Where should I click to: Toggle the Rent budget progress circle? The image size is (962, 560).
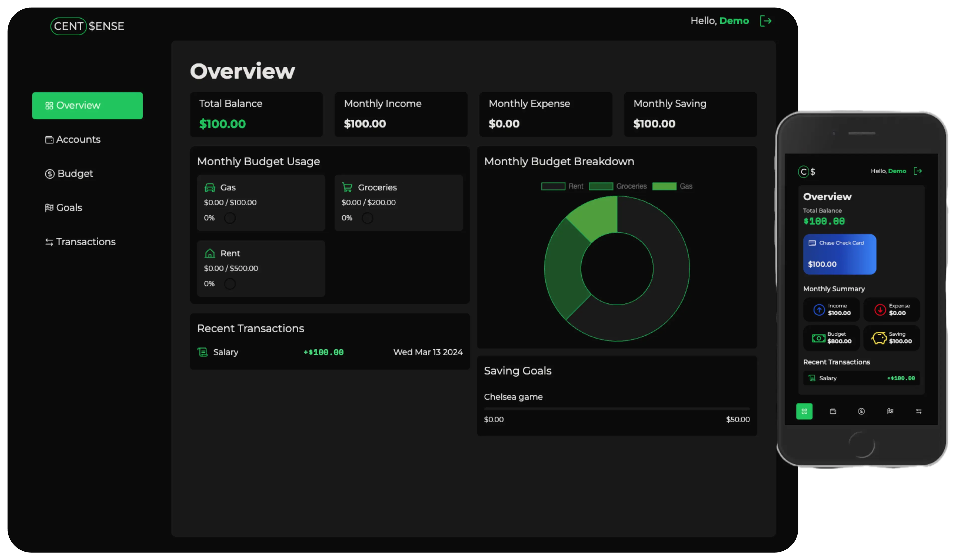coord(230,284)
